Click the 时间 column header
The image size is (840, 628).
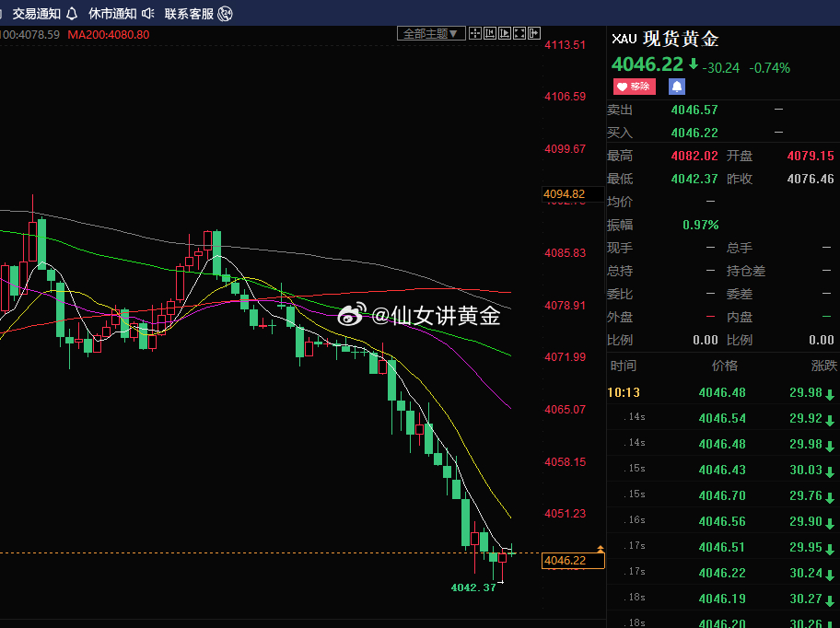(x=624, y=366)
